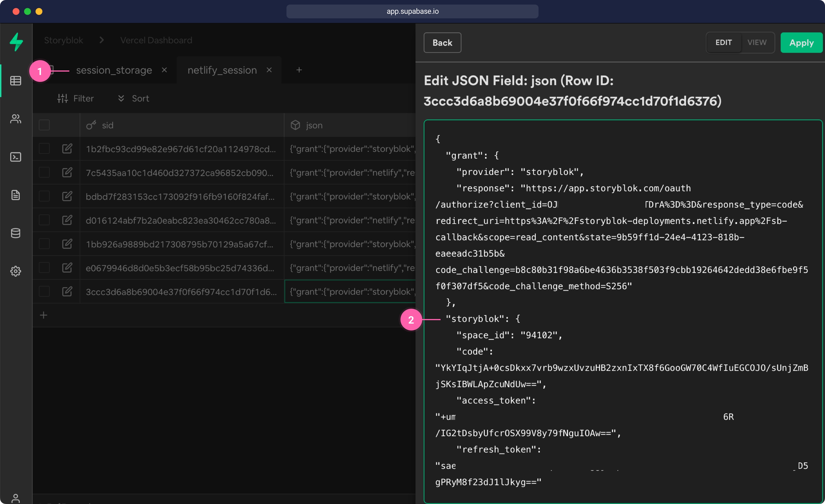Click the json column header

pos(350,125)
